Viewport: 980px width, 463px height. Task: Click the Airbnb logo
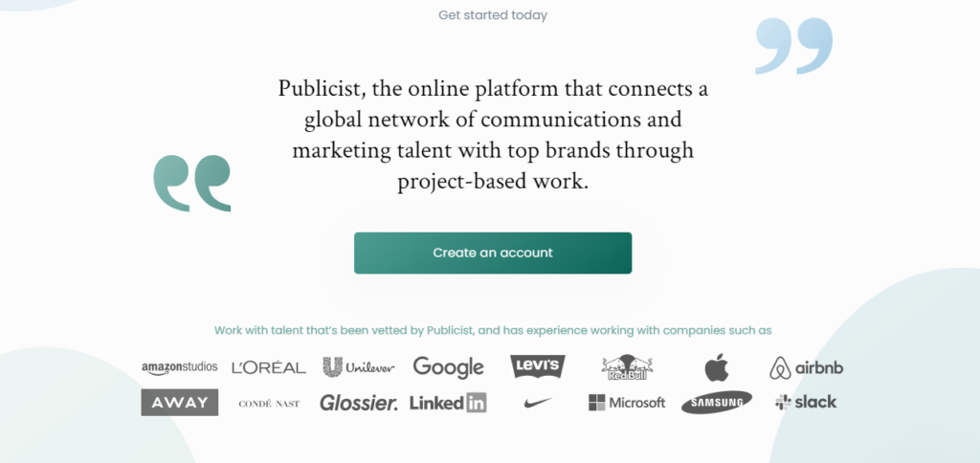[x=806, y=367]
